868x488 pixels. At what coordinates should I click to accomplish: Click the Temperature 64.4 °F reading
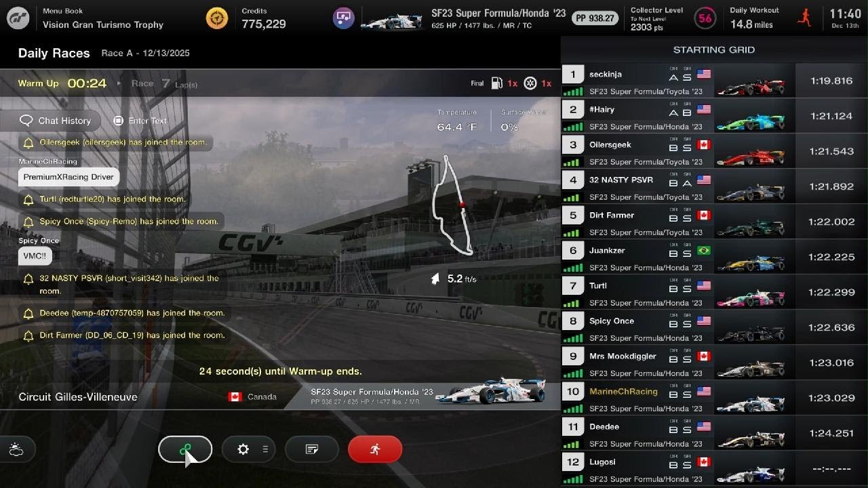457,121
